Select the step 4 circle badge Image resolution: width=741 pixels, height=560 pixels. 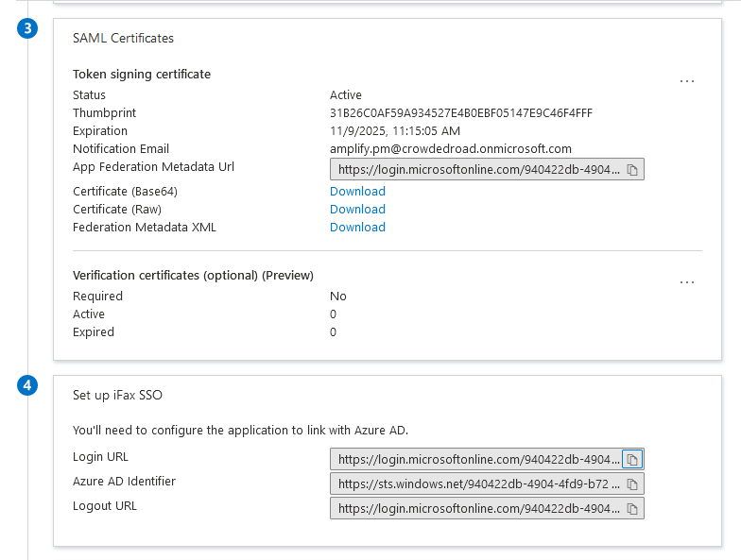tap(27, 385)
